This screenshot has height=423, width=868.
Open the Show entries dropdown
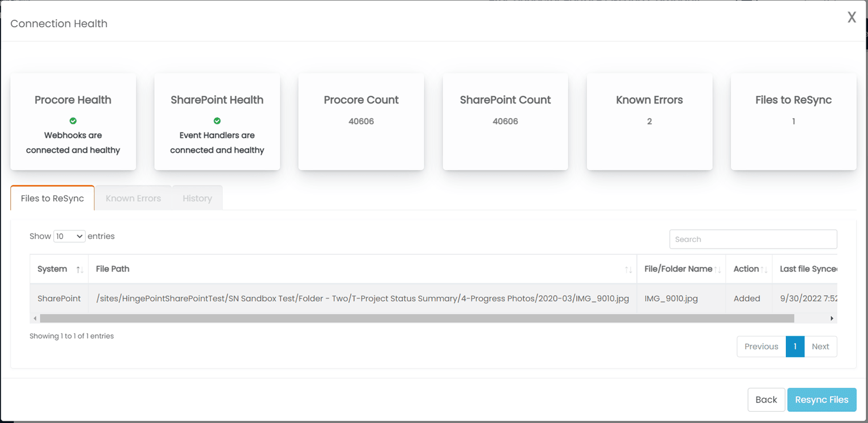(x=69, y=236)
